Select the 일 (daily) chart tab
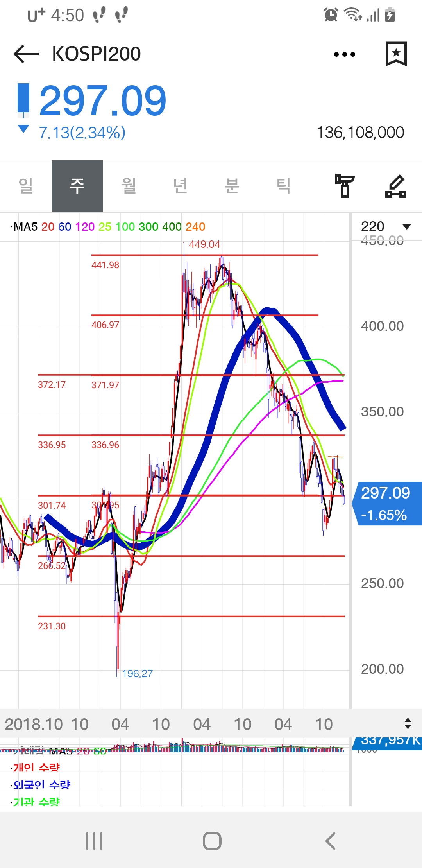The height and width of the screenshot is (868, 422). tap(26, 186)
